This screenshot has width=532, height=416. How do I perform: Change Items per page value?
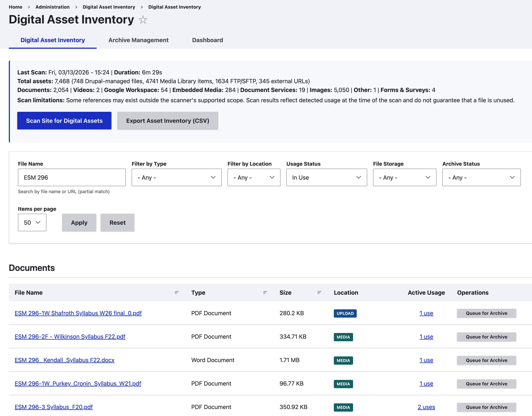click(x=32, y=222)
